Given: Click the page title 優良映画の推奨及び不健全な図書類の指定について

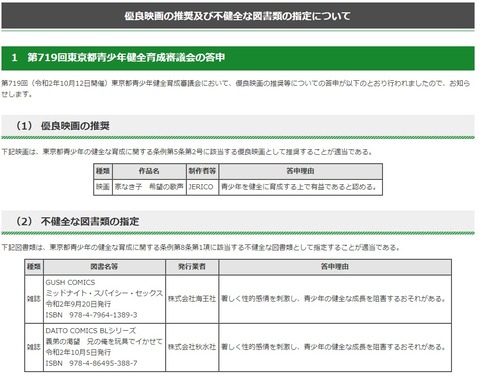Looking at the screenshot, I should click(237, 16).
